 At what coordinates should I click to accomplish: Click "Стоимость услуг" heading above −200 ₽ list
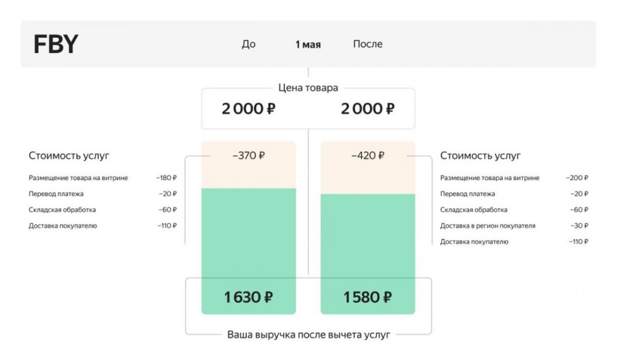480,156
